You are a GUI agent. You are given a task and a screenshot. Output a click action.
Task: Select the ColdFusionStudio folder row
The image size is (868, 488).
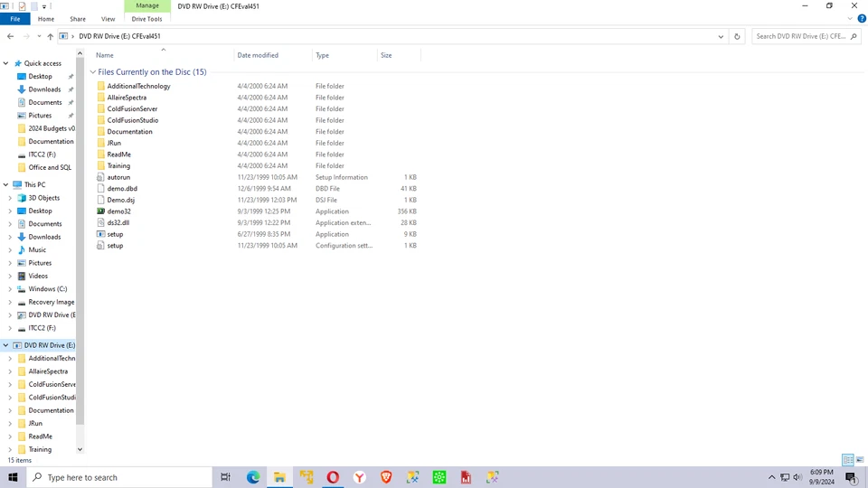pos(257,120)
